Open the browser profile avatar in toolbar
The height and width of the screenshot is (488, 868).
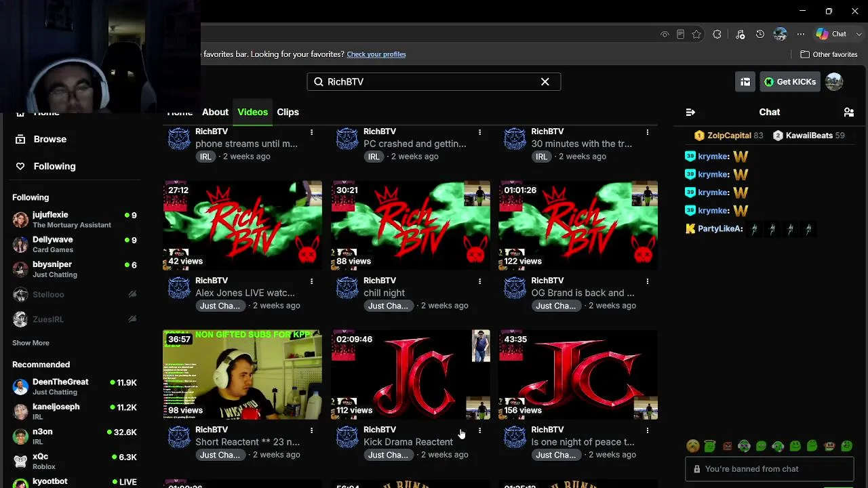coord(781,34)
